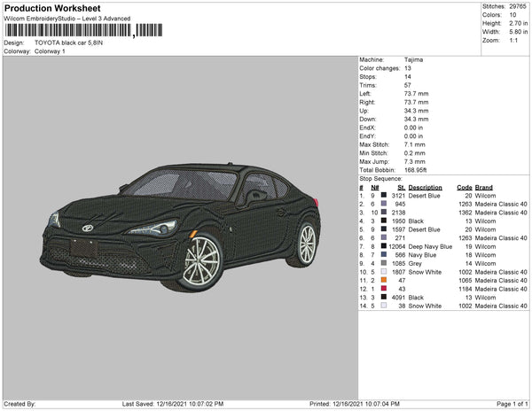Click 'Wilcom EmbroideryStudio – Level 3 Advanced' text
532x411 pixels.
[67, 19]
